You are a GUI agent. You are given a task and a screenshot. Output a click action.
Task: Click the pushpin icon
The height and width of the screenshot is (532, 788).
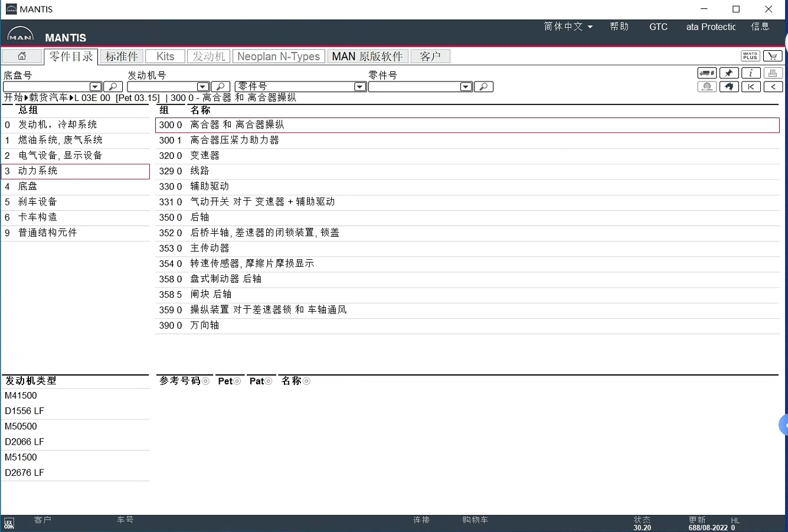pos(729,73)
